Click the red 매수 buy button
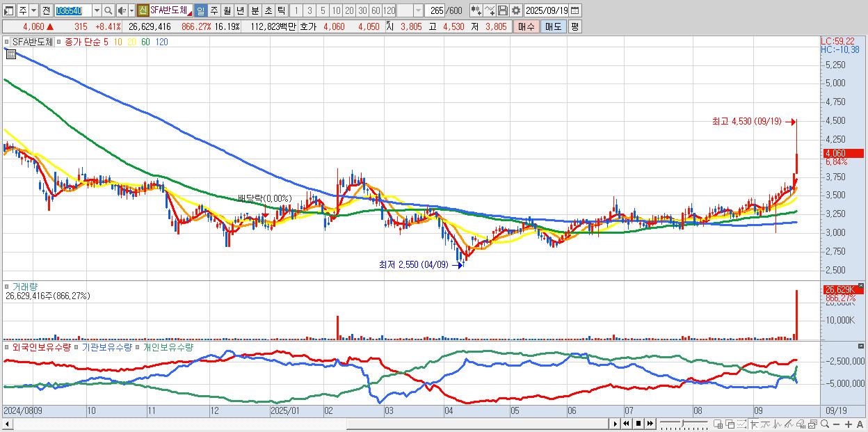868x432 pixels. click(526, 26)
